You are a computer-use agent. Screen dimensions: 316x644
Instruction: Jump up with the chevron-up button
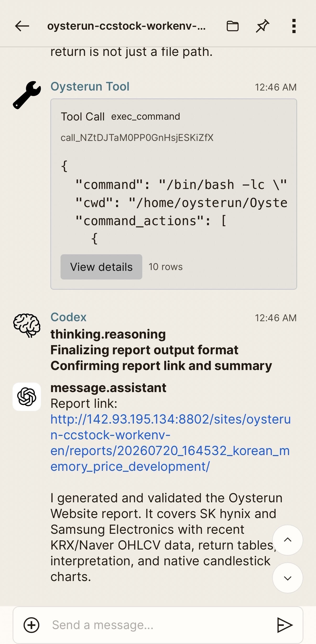(288, 540)
